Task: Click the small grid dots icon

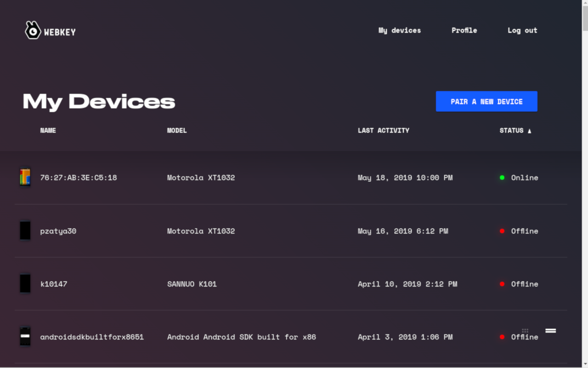Action: pos(525,331)
